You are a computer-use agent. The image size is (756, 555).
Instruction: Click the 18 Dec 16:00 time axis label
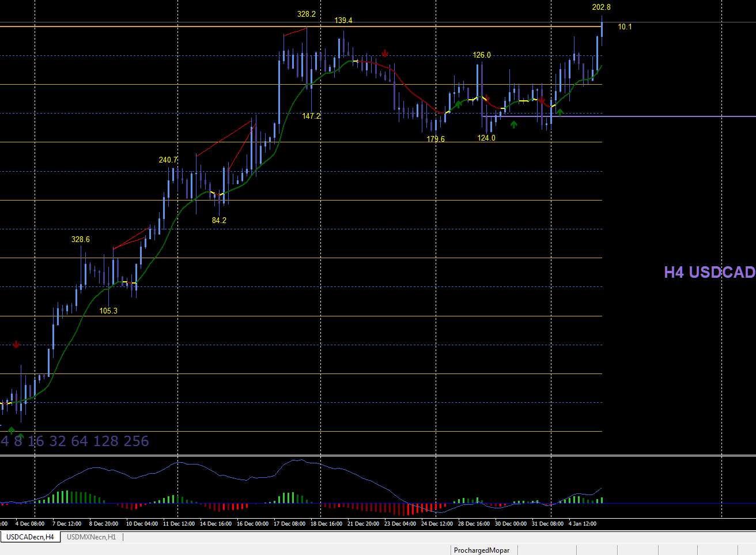click(326, 524)
